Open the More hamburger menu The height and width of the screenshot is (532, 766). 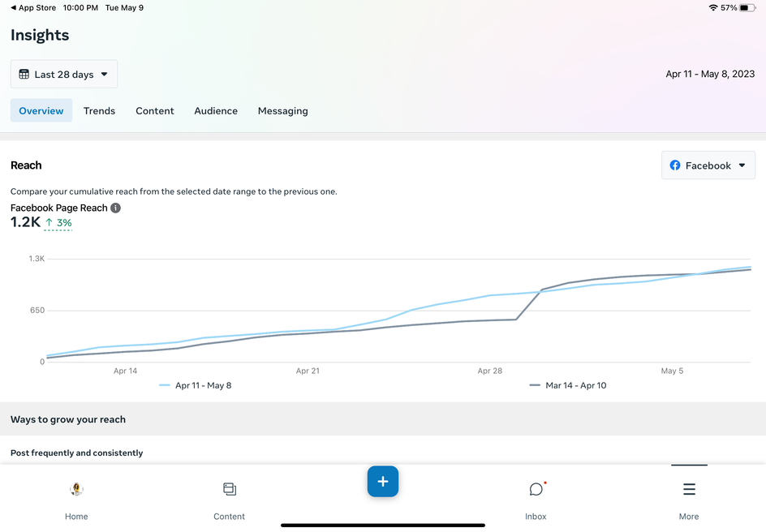tap(689, 489)
